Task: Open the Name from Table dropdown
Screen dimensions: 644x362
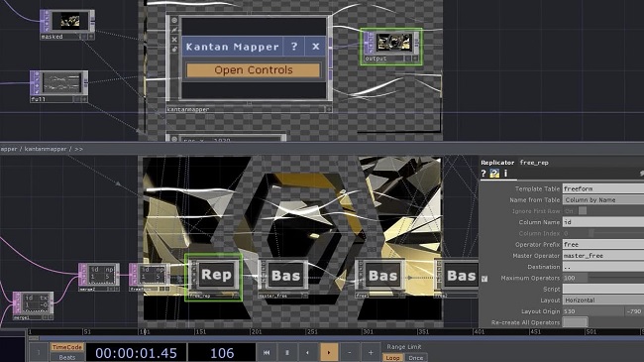Action: point(603,200)
